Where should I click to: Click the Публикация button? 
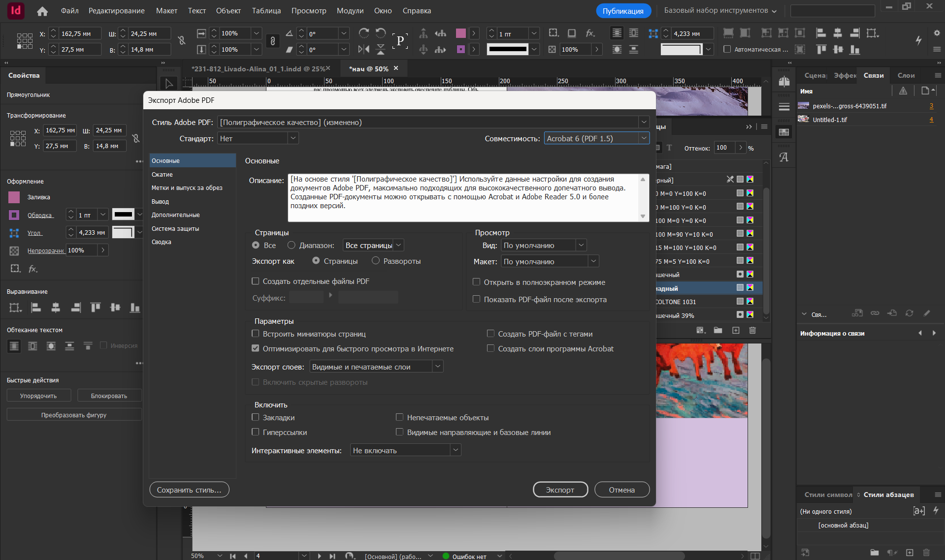pos(623,11)
